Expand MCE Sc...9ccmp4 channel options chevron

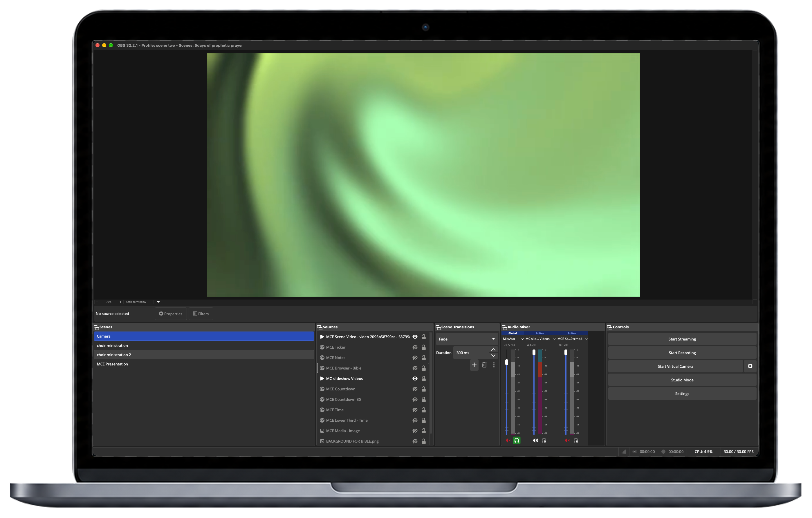587,339
